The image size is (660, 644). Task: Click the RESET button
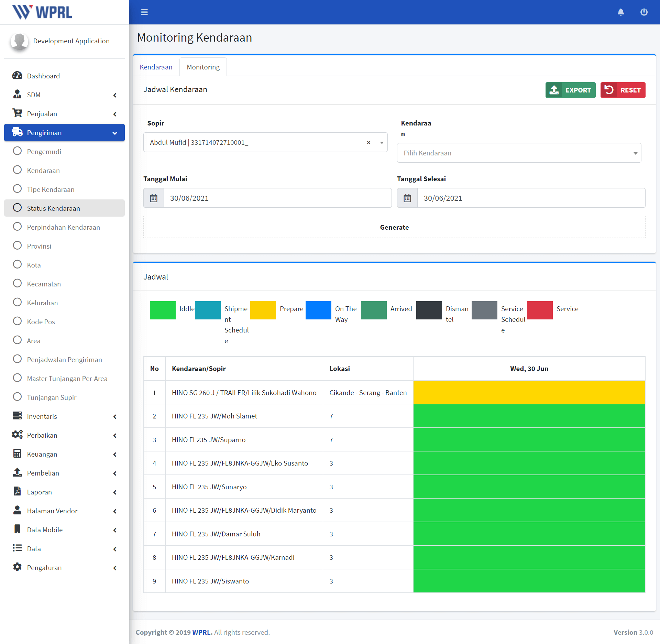(623, 90)
